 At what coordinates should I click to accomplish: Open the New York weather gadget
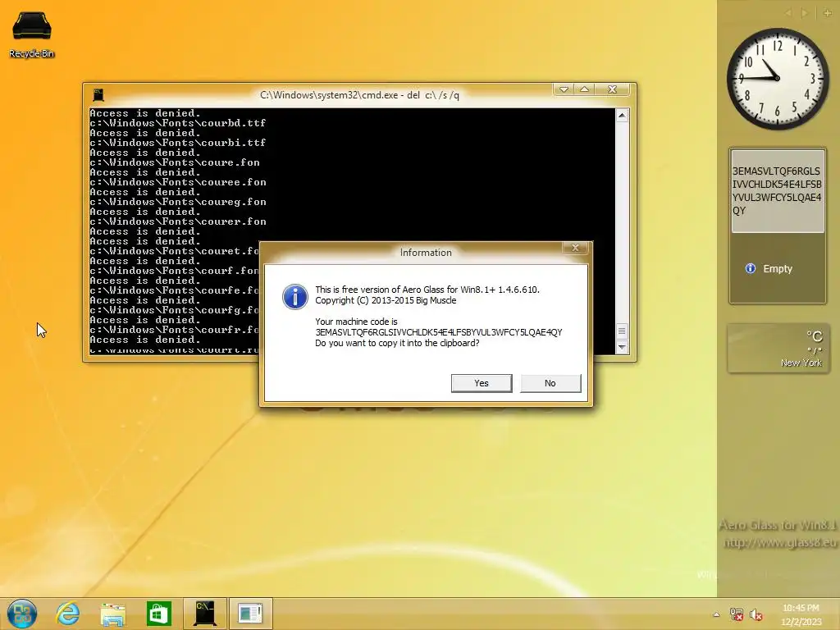778,349
